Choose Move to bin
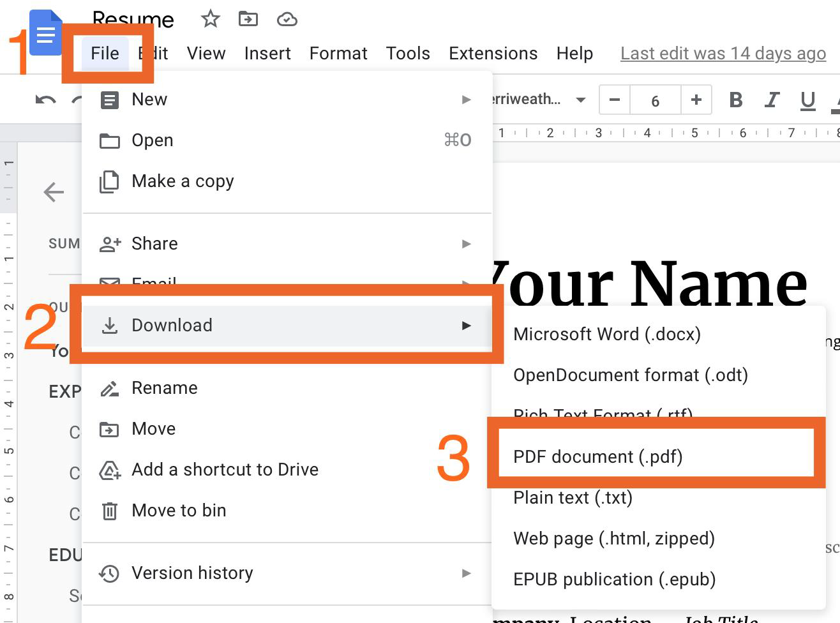The image size is (840, 623). pos(287,511)
